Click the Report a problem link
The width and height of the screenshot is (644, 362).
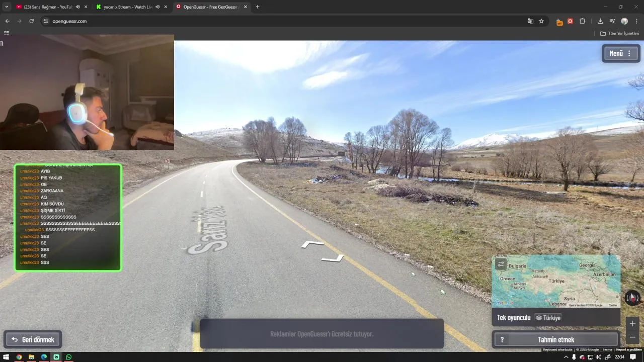[x=629, y=349]
